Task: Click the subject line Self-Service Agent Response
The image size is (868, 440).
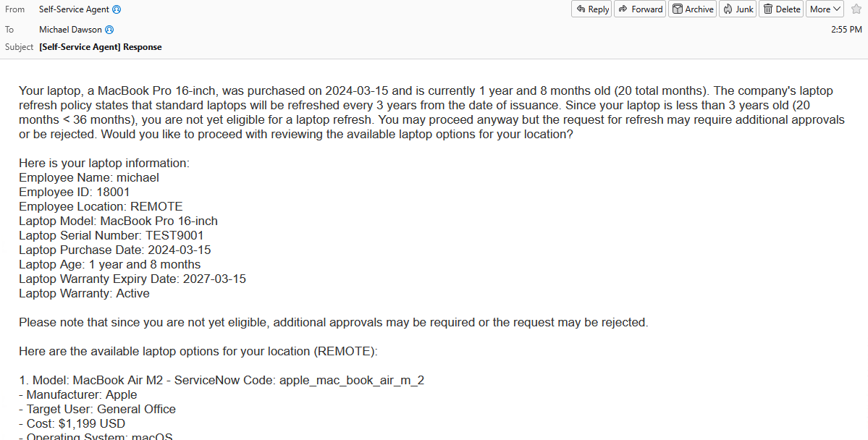Action: [x=100, y=46]
